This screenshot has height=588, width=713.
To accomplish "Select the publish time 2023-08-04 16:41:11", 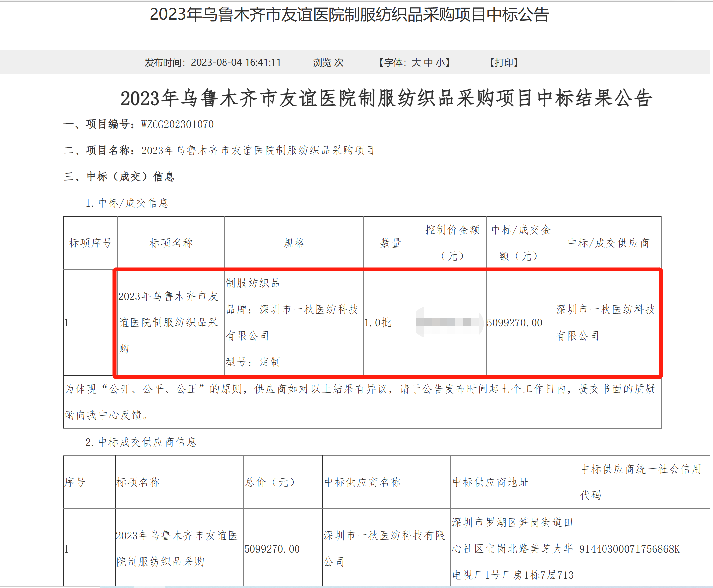I will [x=236, y=63].
